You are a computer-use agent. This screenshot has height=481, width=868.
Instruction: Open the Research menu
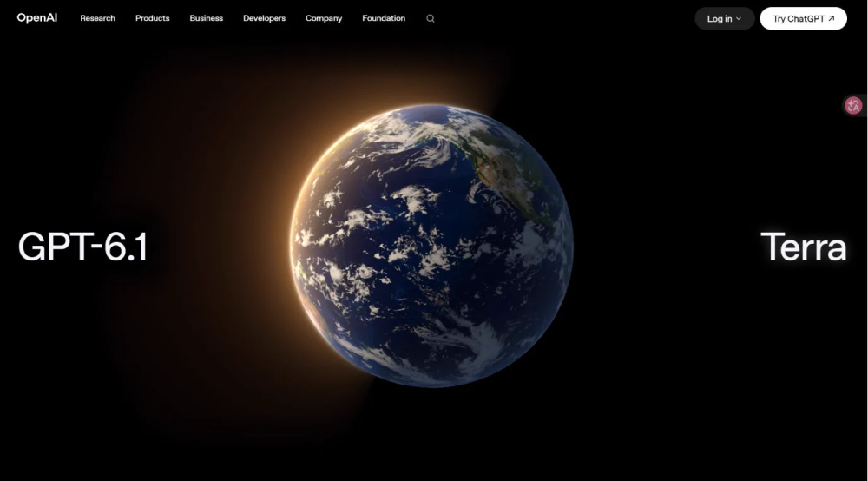[x=97, y=18]
